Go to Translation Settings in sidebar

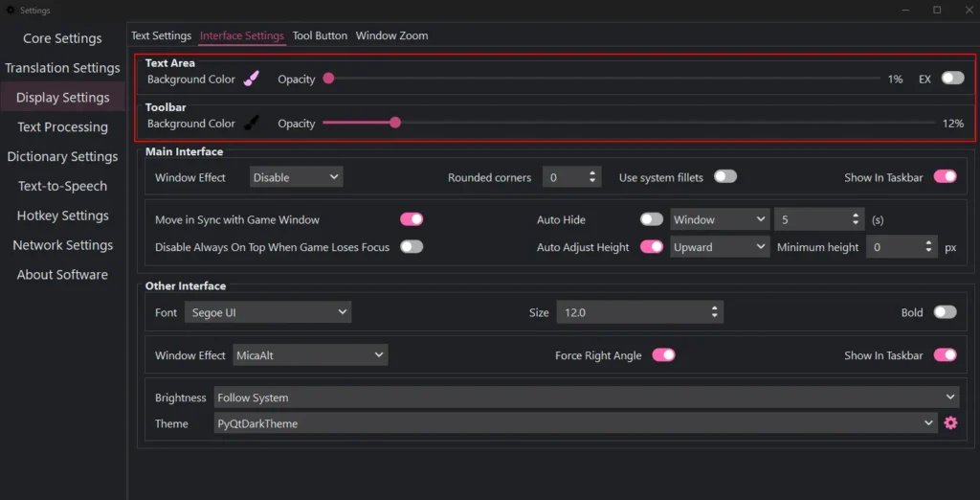pyautogui.click(x=62, y=68)
